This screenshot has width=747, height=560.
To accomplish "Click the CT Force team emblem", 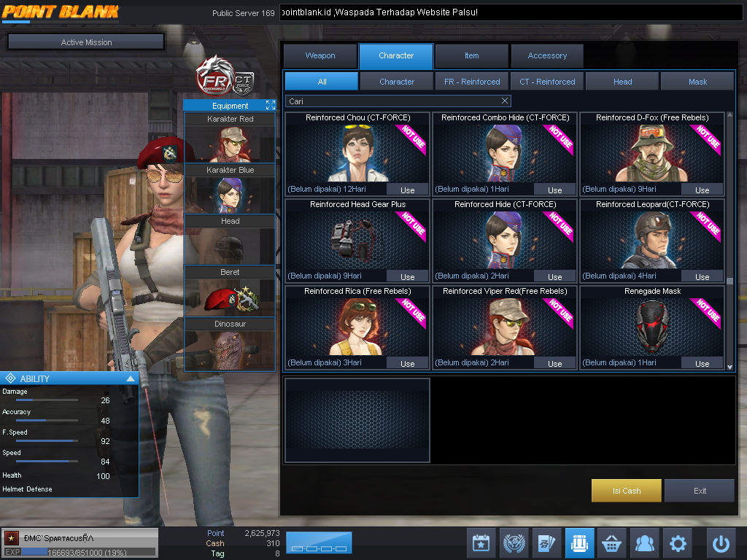I will click(244, 84).
